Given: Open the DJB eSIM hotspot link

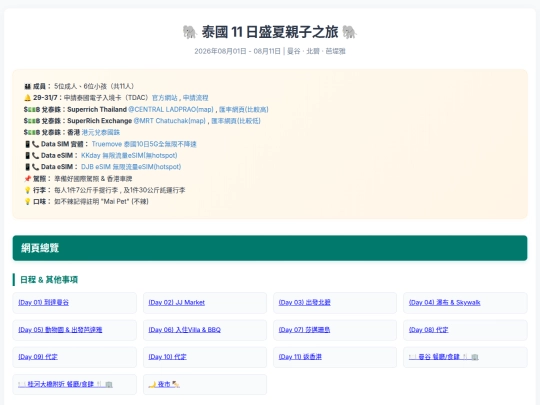Looking at the screenshot, I should click(x=131, y=167).
